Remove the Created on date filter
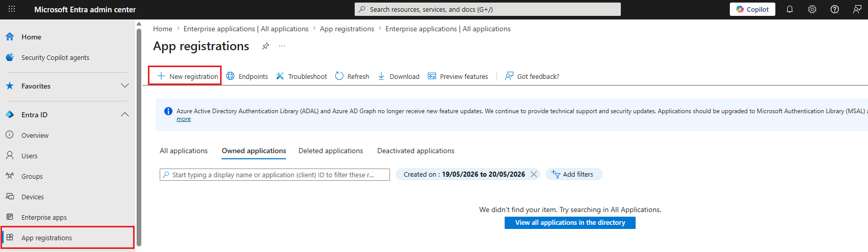Viewport: 868px width, 252px height. pyautogui.click(x=534, y=174)
